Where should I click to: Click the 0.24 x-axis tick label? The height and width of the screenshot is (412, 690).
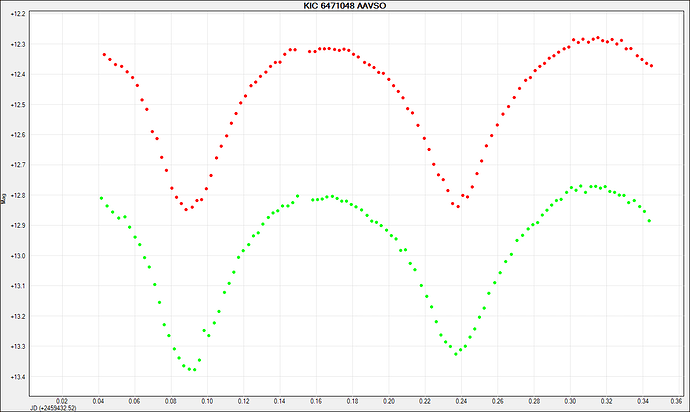pyautogui.click(x=461, y=401)
